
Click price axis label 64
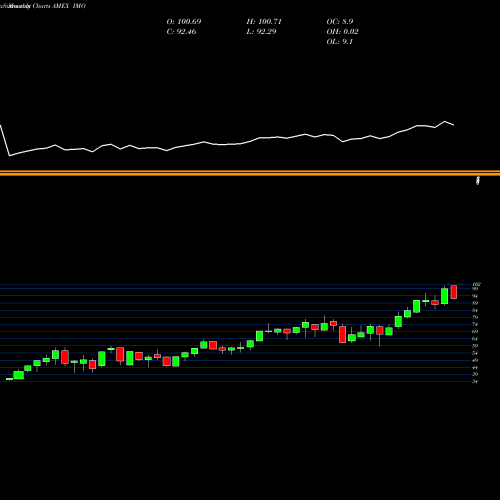(475, 339)
